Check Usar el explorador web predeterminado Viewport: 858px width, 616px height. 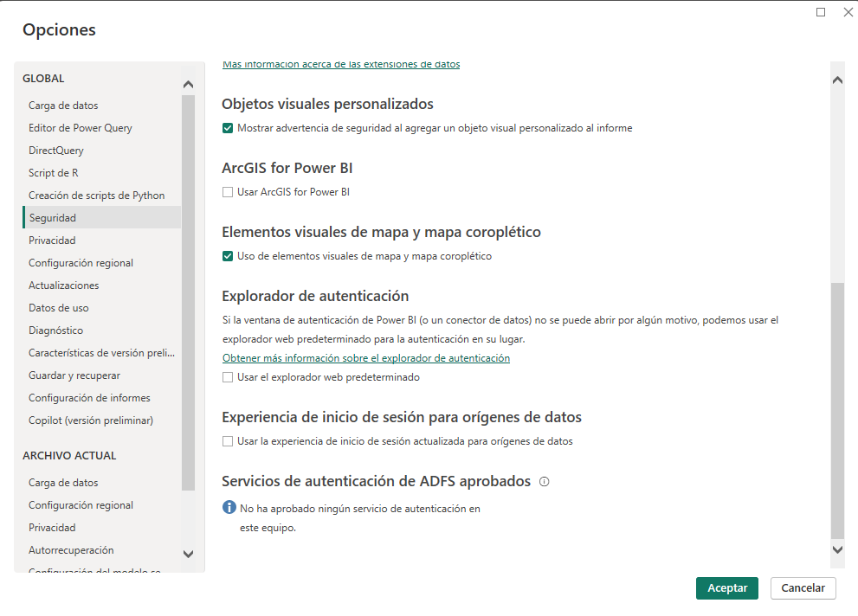(228, 377)
